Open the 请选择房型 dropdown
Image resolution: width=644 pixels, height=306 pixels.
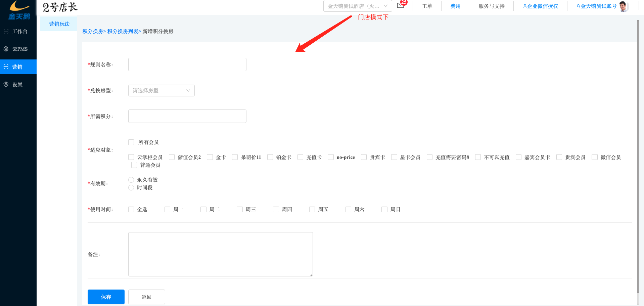[161, 90]
